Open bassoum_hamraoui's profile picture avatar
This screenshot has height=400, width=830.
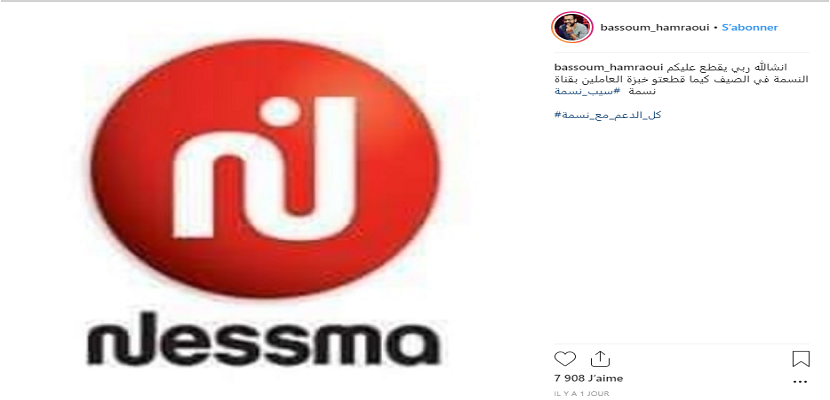pos(571,28)
